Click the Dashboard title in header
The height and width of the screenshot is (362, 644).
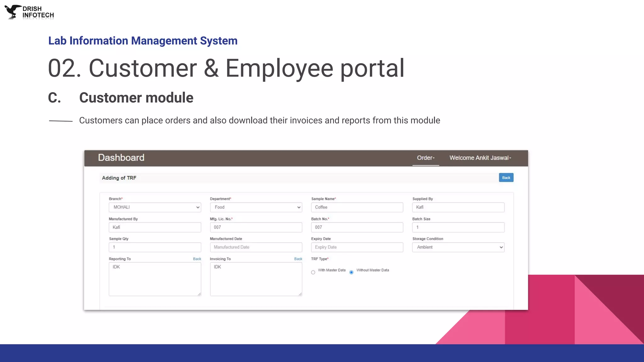coord(121,158)
